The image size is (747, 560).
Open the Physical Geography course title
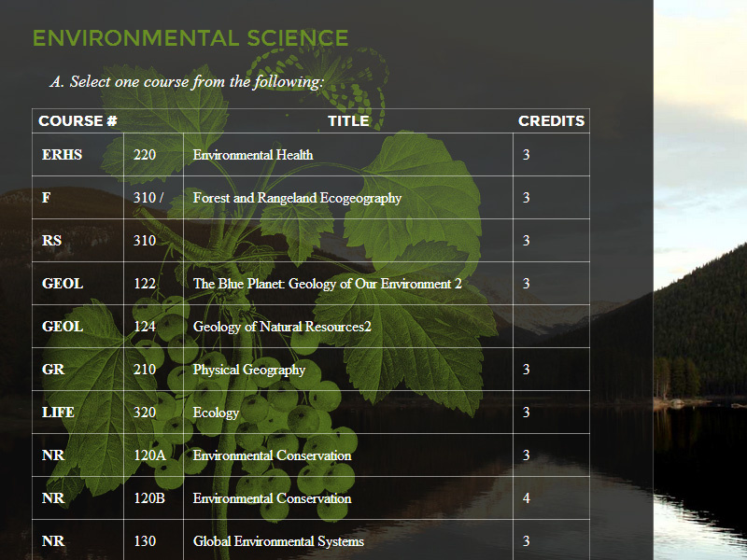(249, 370)
